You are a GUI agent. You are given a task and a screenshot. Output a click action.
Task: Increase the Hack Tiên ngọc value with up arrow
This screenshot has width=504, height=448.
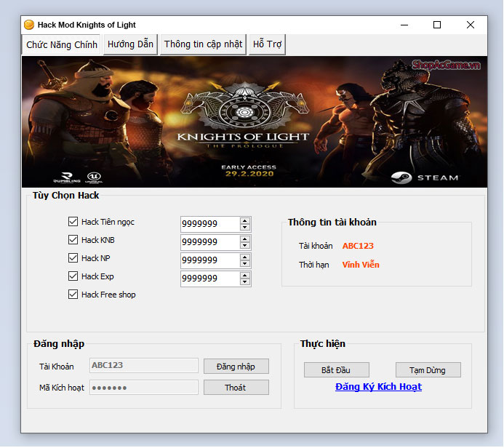pos(245,221)
